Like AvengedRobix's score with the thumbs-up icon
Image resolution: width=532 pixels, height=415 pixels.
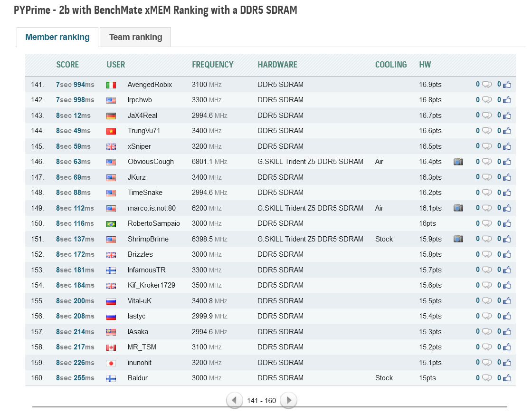(507, 85)
